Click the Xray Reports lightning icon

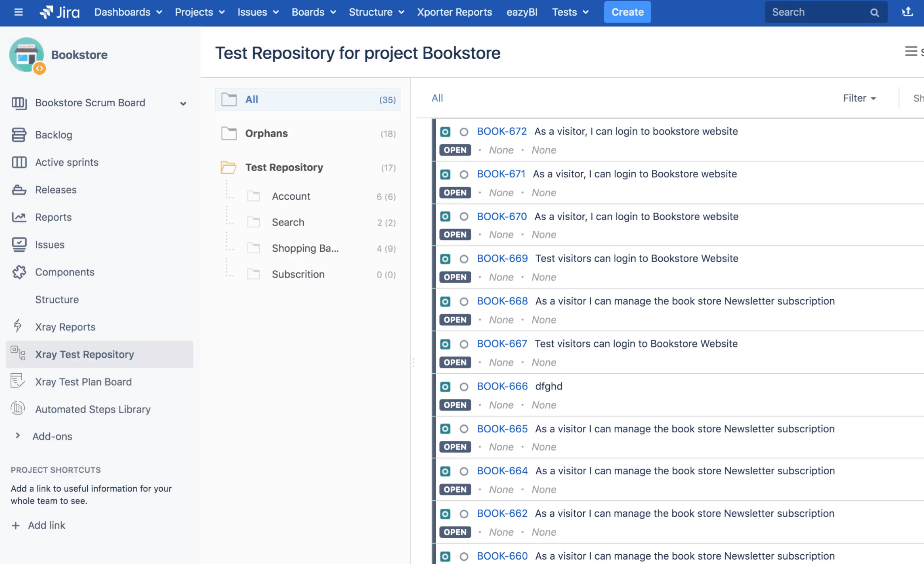[18, 326]
